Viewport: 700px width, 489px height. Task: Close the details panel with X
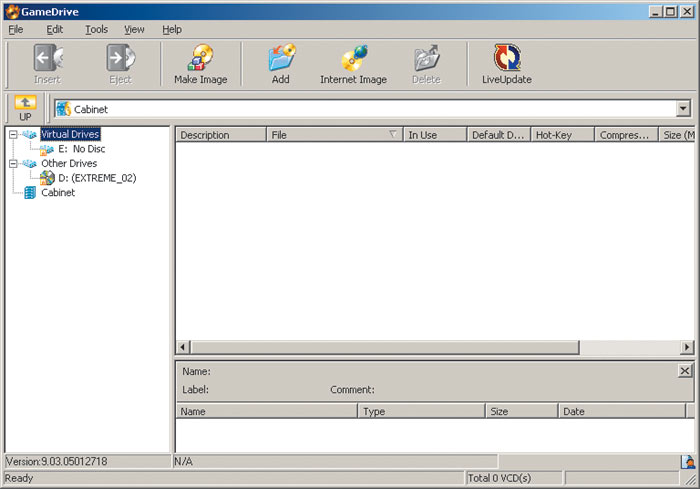685,371
